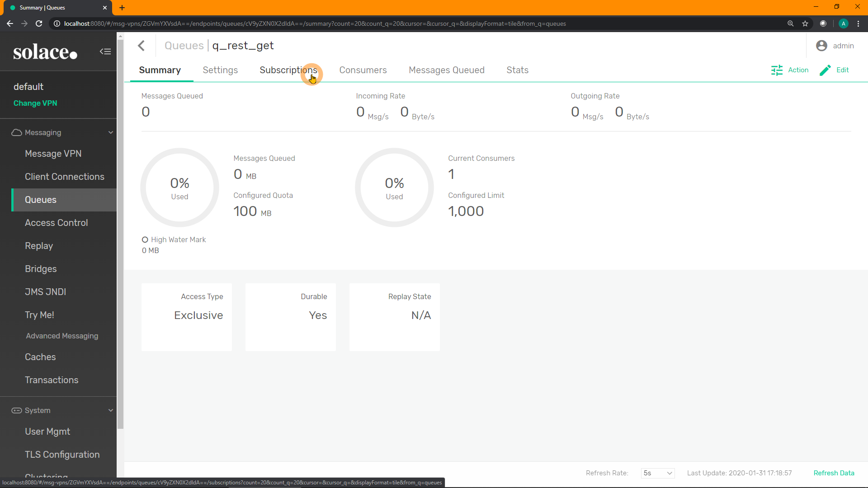The image size is (868, 488).
Task: Click the admin user avatar icon
Action: (821, 46)
